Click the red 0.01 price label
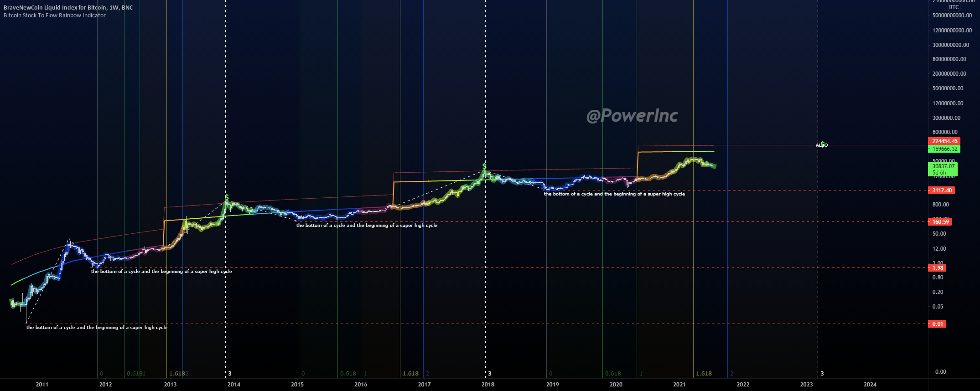Image resolution: width=980 pixels, height=391 pixels. click(937, 324)
